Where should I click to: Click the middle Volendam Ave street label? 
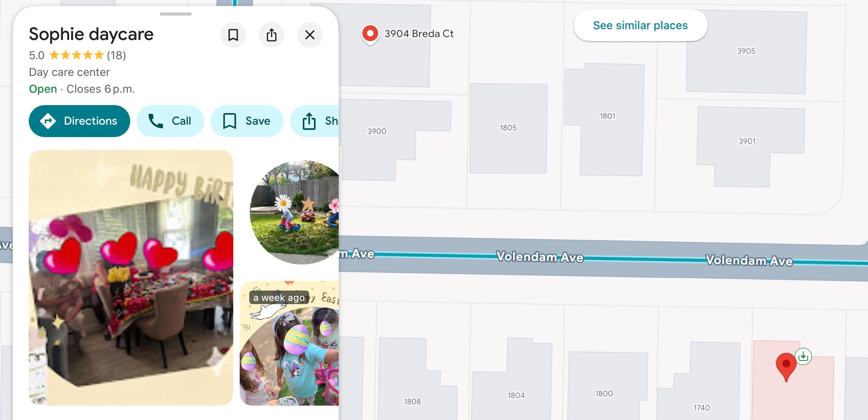coord(540,257)
